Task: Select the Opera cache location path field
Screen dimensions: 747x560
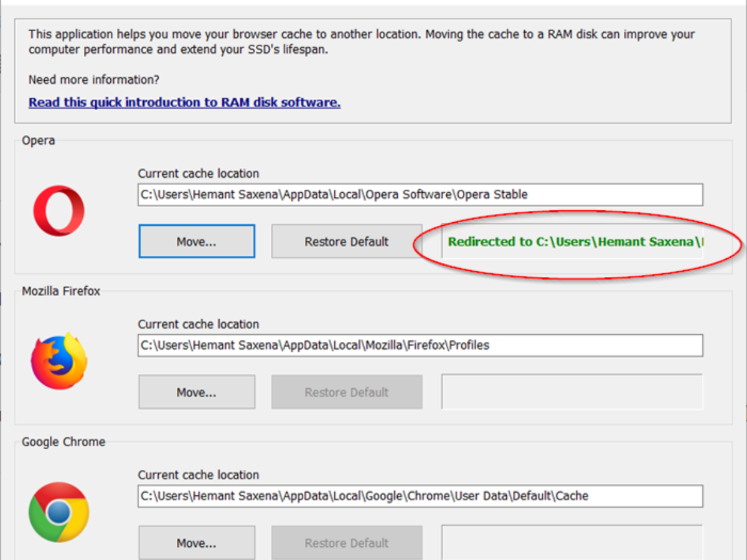Action: point(420,195)
